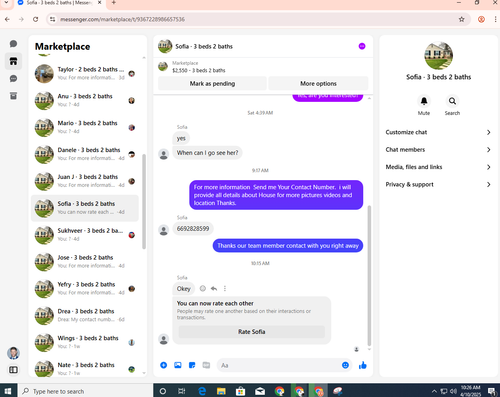Image resolution: width=500 pixels, height=397 pixels.
Task: Open the Chats icon in left sidebar
Action: point(13,44)
